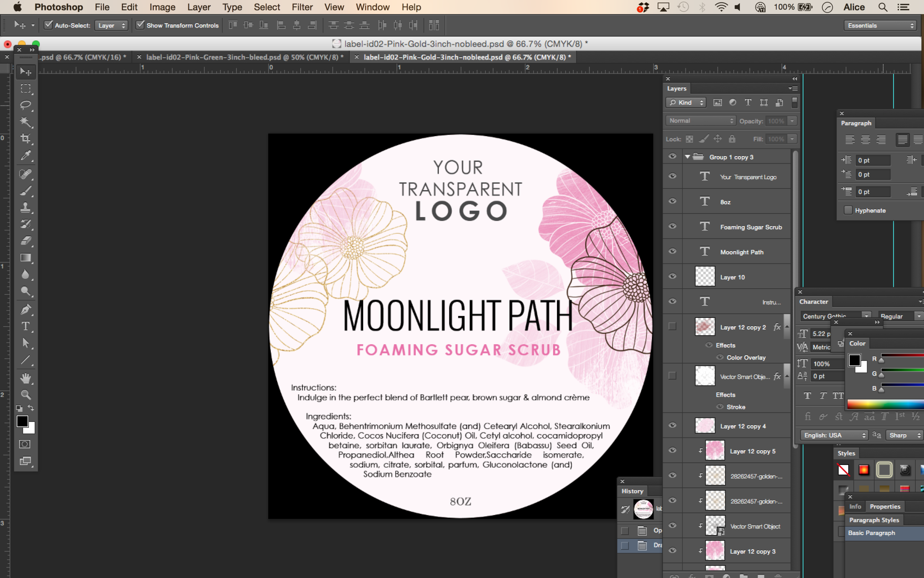
Task: Hide the Group 1 copy 3 layer group
Action: pos(672,156)
